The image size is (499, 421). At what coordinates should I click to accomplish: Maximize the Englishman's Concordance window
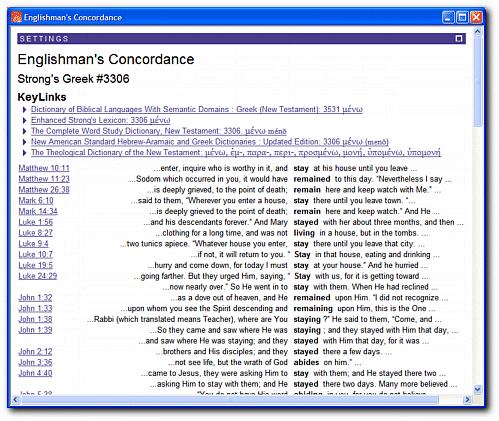point(462,17)
